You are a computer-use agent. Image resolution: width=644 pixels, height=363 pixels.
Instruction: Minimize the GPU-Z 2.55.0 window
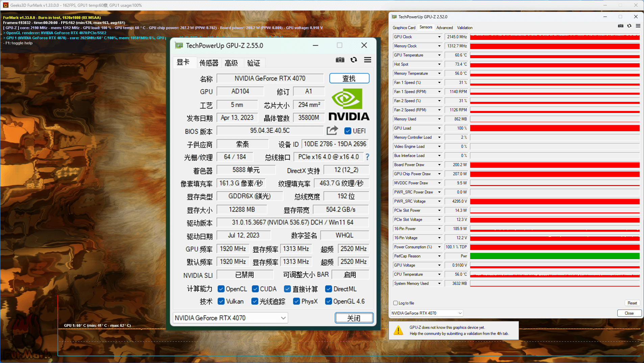click(316, 45)
